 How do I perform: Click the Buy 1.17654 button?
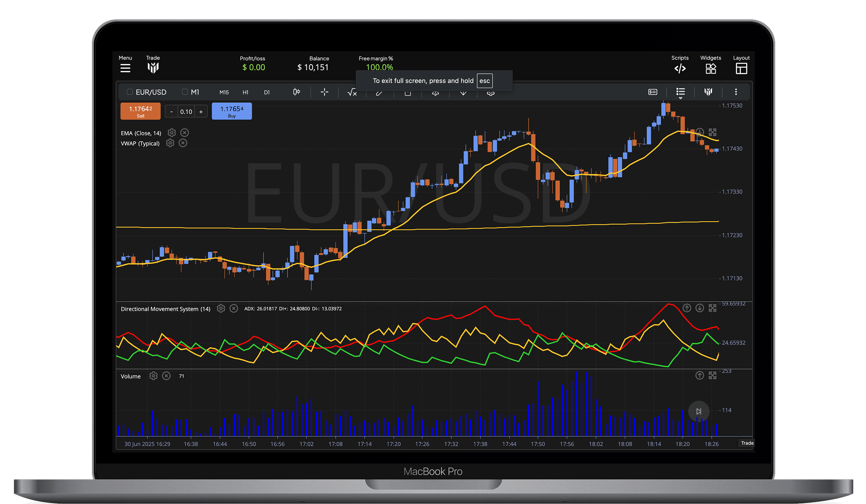tap(231, 111)
